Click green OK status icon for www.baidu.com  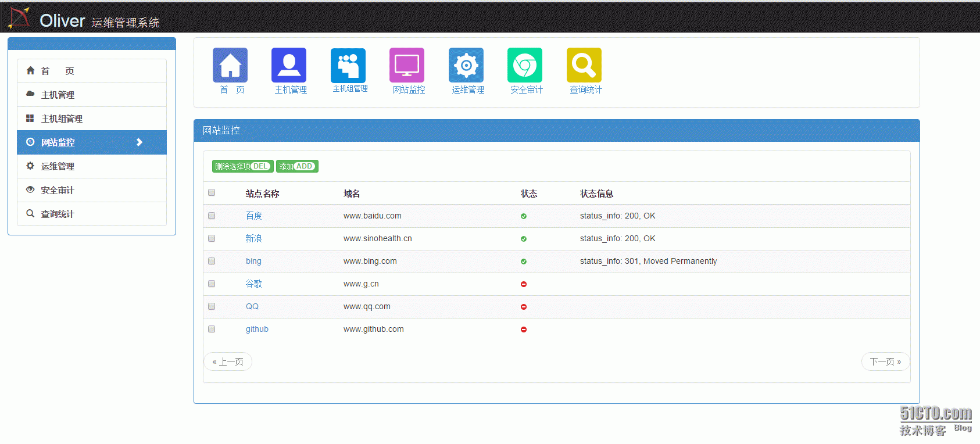[x=524, y=216]
